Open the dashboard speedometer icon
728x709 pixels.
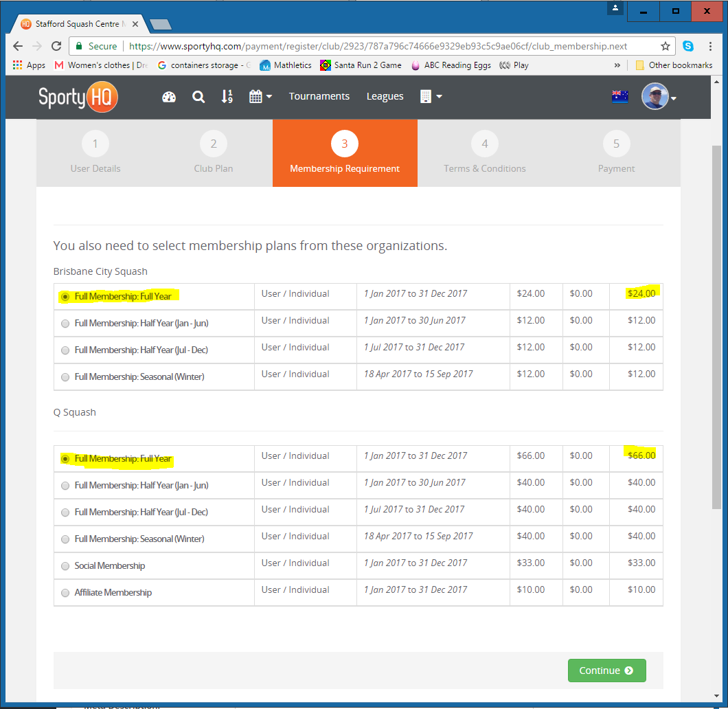click(169, 97)
